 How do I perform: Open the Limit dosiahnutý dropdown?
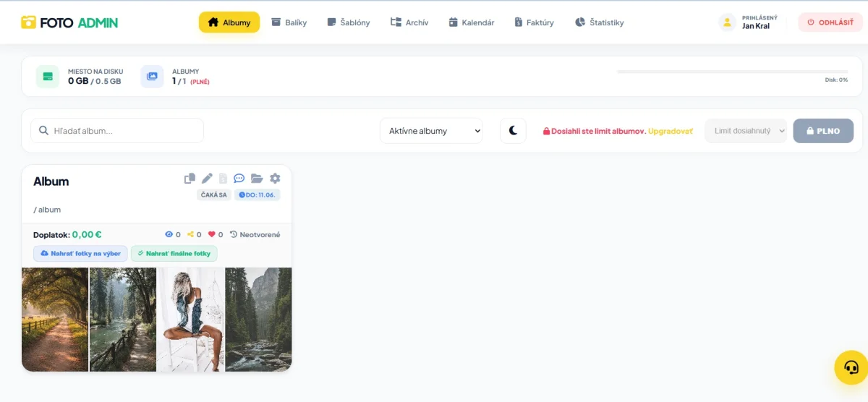[x=745, y=131]
